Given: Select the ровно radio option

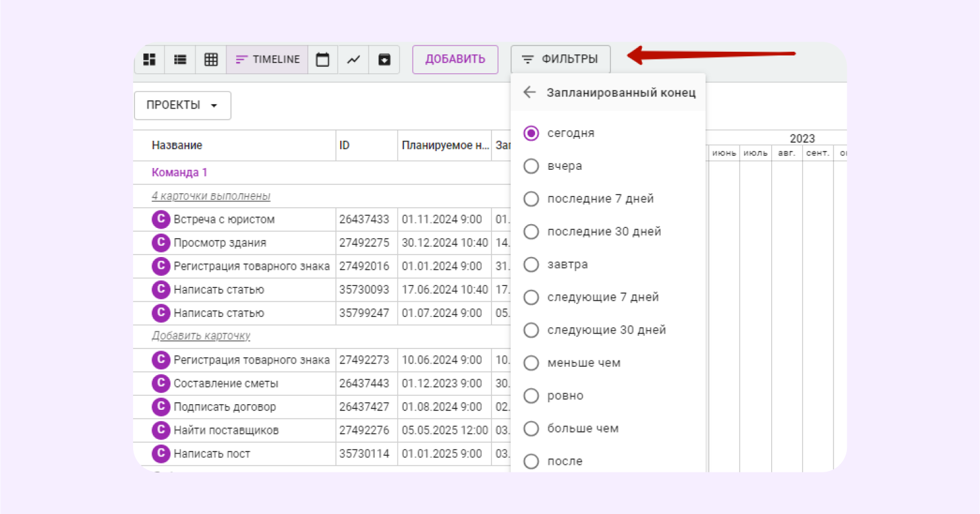Looking at the screenshot, I should pos(531,396).
